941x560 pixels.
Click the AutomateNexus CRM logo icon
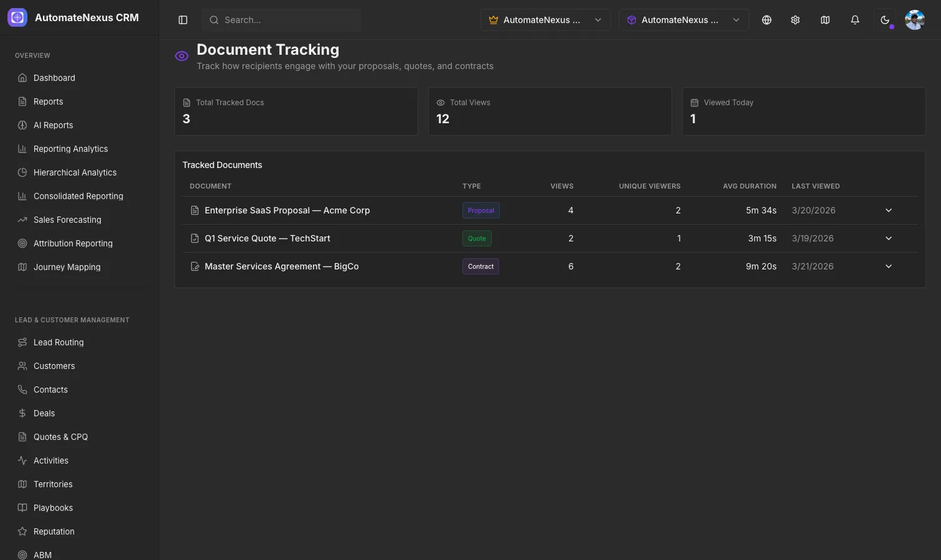click(17, 17)
